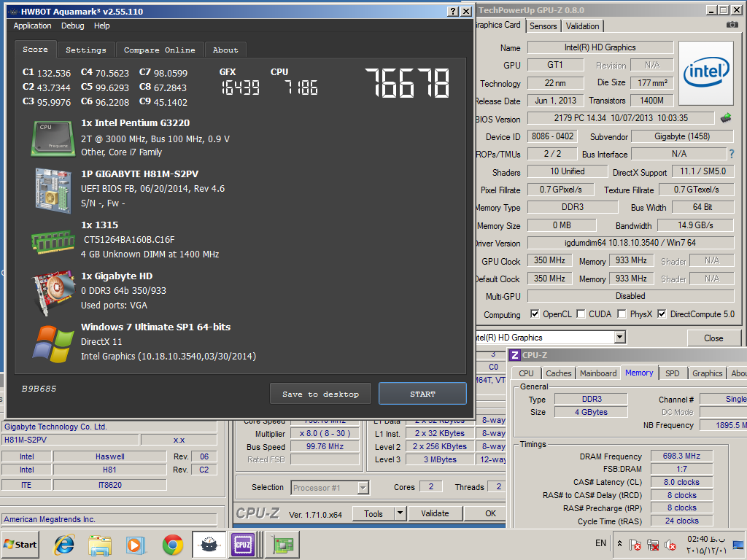This screenshot has height=560, width=747.
Task: Click the motherboard icon beside GIGABYTE H81M-S2PV
Action: pos(53,190)
